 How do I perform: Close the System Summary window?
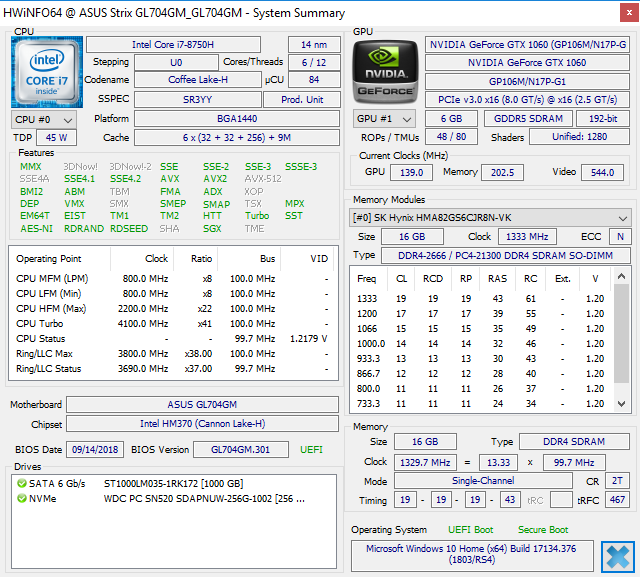pyautogui.click(x=629, y=13)
